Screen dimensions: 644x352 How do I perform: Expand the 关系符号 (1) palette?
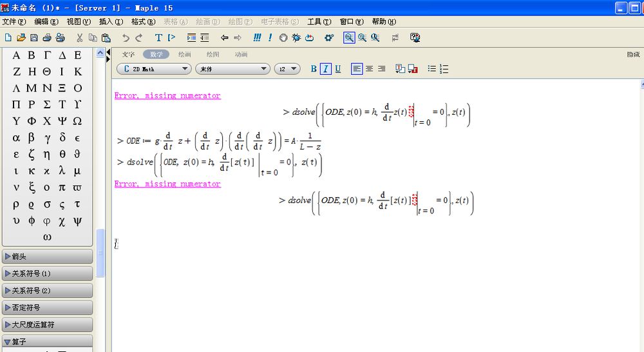click(x=47, y=273)
